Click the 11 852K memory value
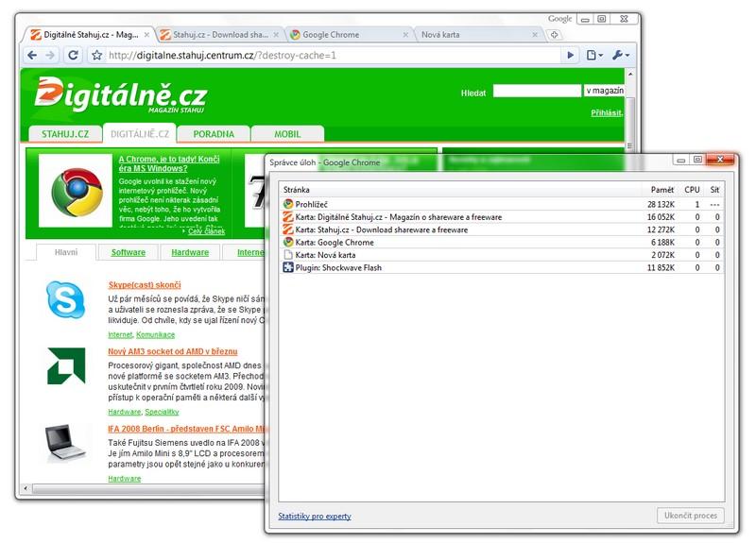Viewport: 756px width, 543px height. point(661,267)
